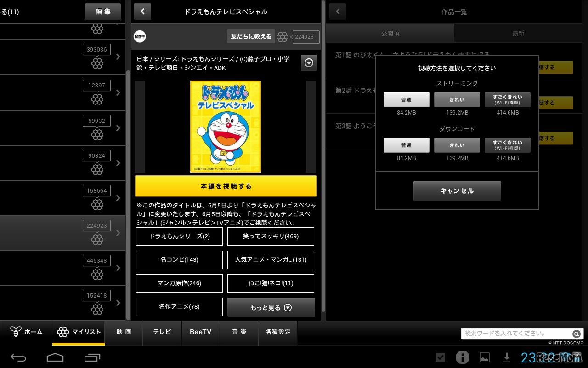Tap the back arrow on the Doraemon detail screen
Image resolution: width=588 pixels, height=368 pixels.
pos(142,11)
